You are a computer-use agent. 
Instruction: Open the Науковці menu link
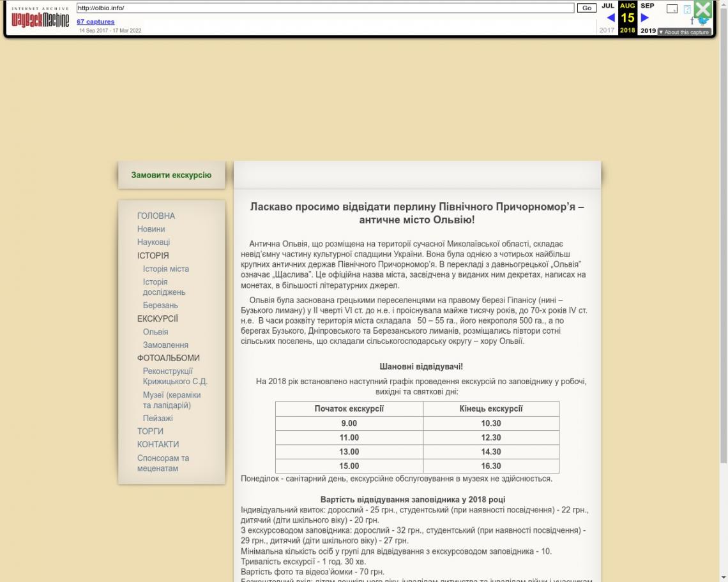point(153,242)
